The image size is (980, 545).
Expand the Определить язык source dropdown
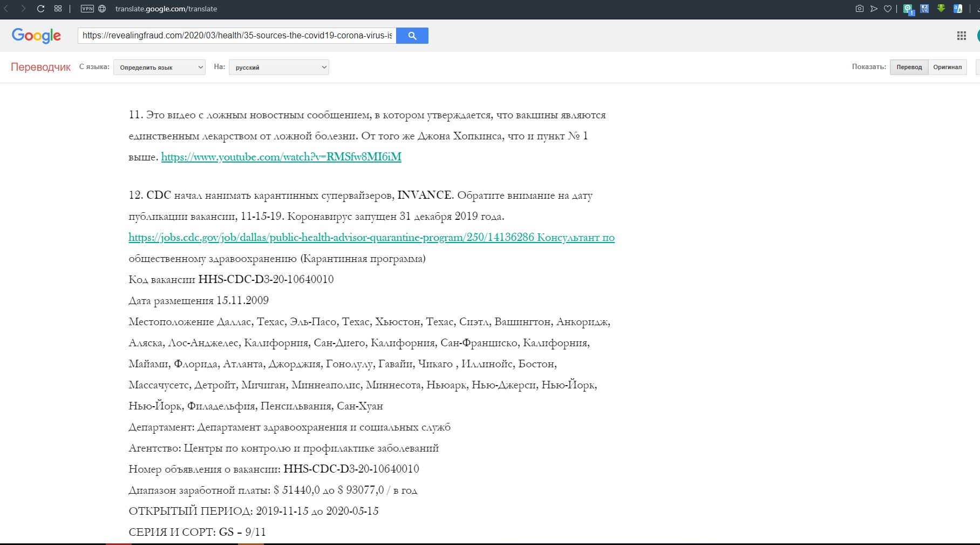[159, 67]
